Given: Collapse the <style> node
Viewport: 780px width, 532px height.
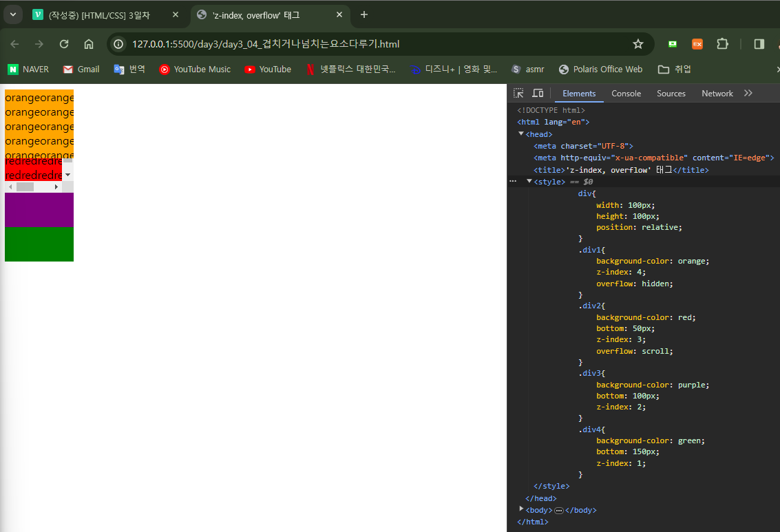Looking at the screenshot, I should pyautogui.click(x=529, y=182).
